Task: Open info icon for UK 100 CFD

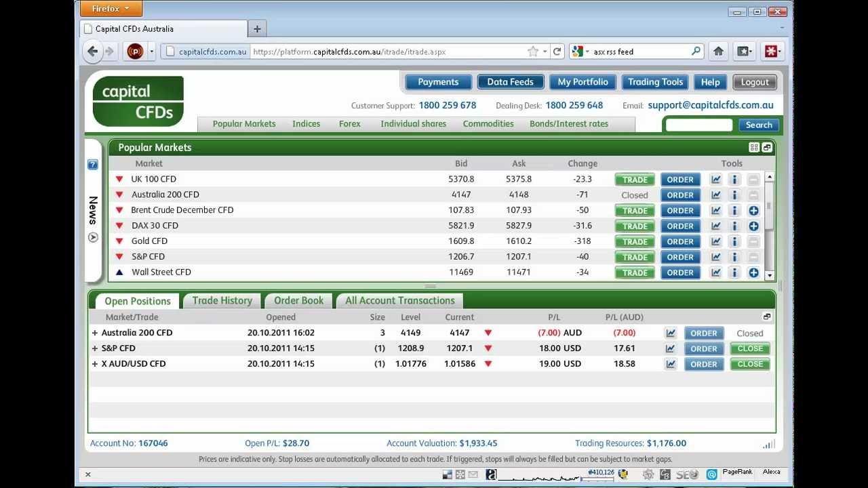Action: pyautogui.click(x=734, y=180)
